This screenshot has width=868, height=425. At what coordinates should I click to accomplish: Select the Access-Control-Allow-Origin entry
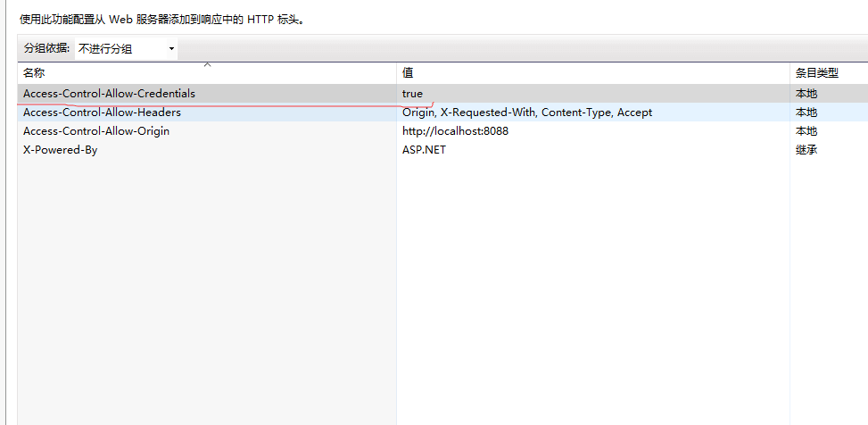pos(96,131)
